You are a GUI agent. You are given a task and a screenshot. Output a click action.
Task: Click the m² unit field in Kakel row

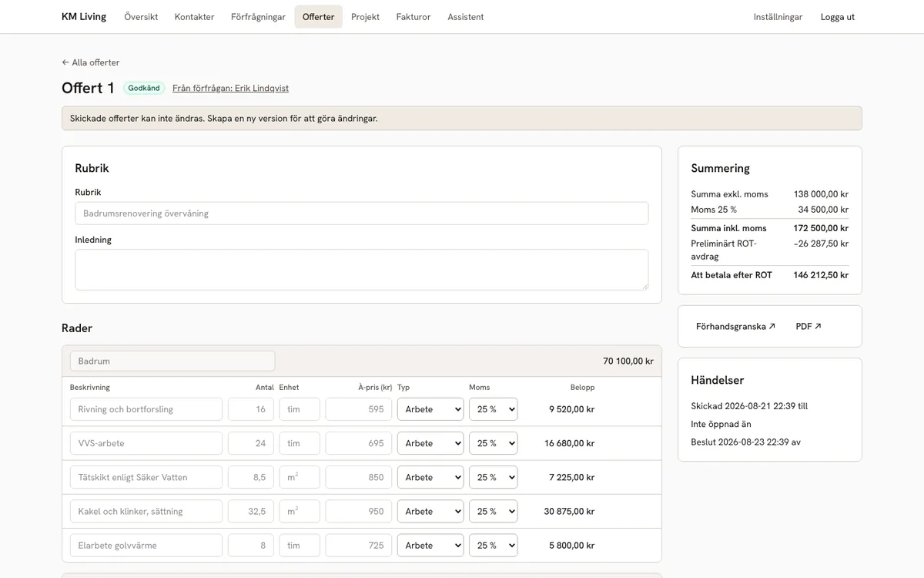(300, 511)
